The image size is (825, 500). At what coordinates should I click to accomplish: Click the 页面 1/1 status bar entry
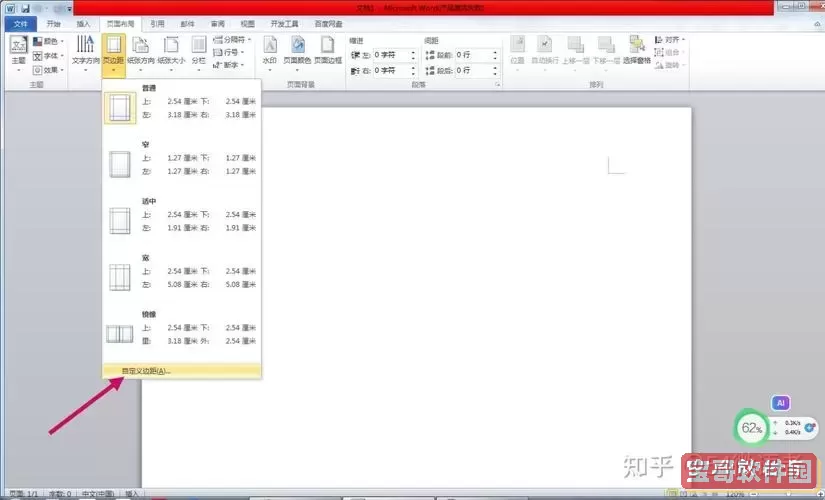[x=24, y=494]
